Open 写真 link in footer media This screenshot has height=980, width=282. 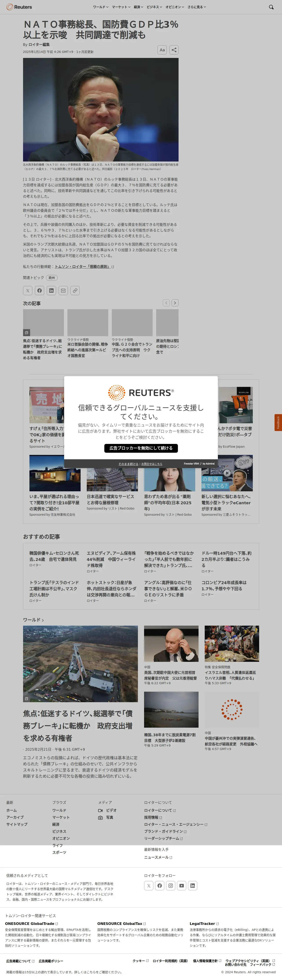tap(106, 817)
